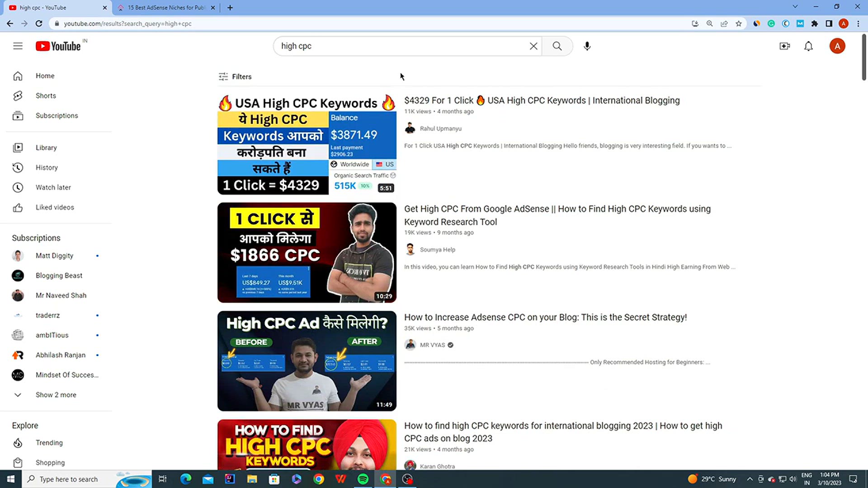Clear the search box with the X
Image resolution: width=868 pixels, height=488 pixels.
tap(533, 46)
